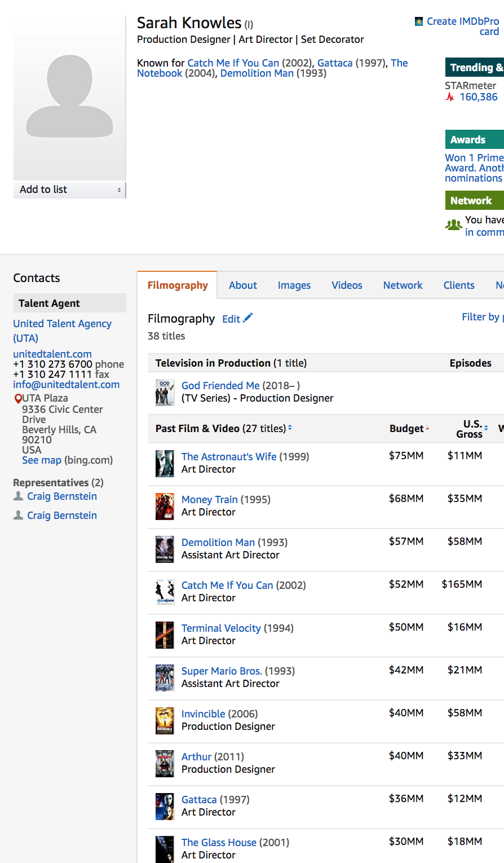Click the Episodes column header
The height and width of the screenshot is (863, 504).
[470, 363]
